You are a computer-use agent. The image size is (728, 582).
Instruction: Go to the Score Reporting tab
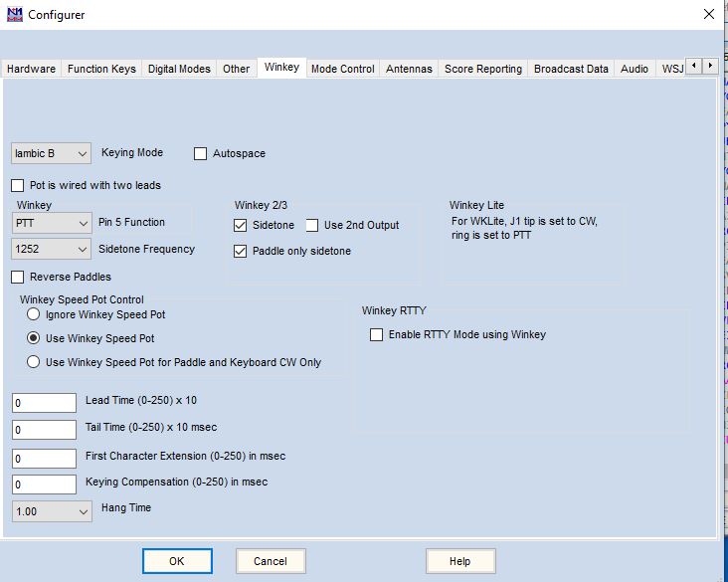482,69
